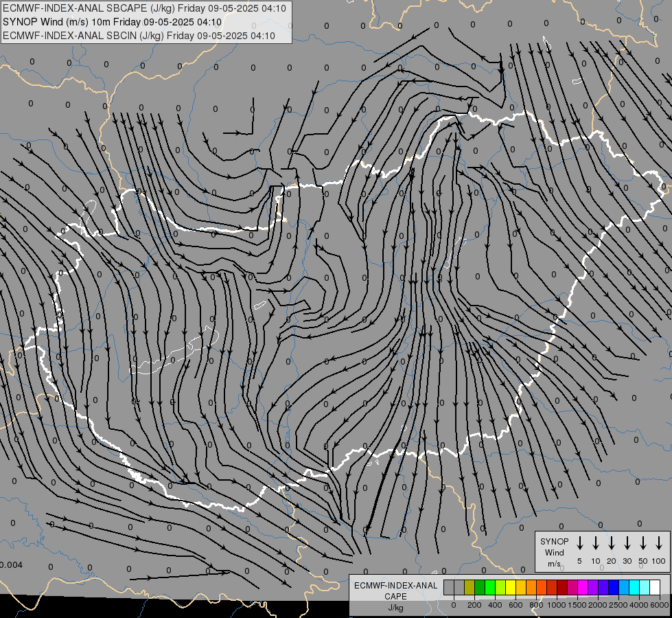
Task: Click the 2000 tick label on color scale
Action: click(x=598, y=605)
